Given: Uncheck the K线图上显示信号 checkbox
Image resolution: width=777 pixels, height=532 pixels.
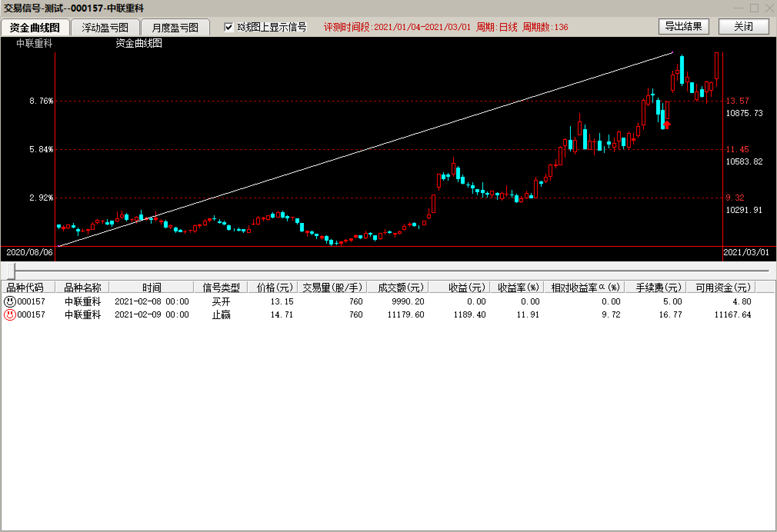Looking at the screenshot, I should pyautogui.click(x=229, y=27).
